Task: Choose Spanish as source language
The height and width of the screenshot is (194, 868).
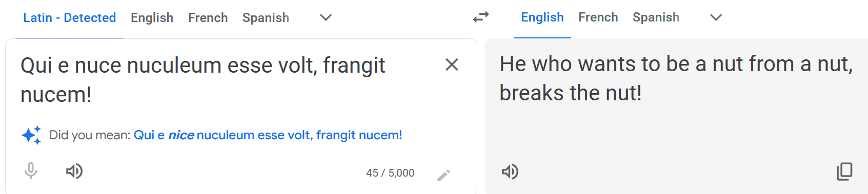Action: click(266, 18)
